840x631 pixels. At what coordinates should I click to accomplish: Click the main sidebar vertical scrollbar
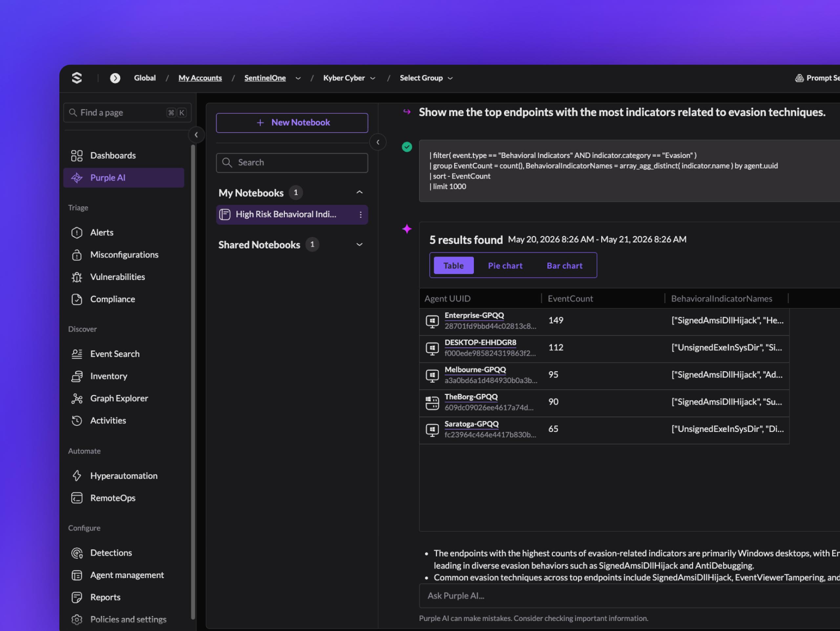193,382
